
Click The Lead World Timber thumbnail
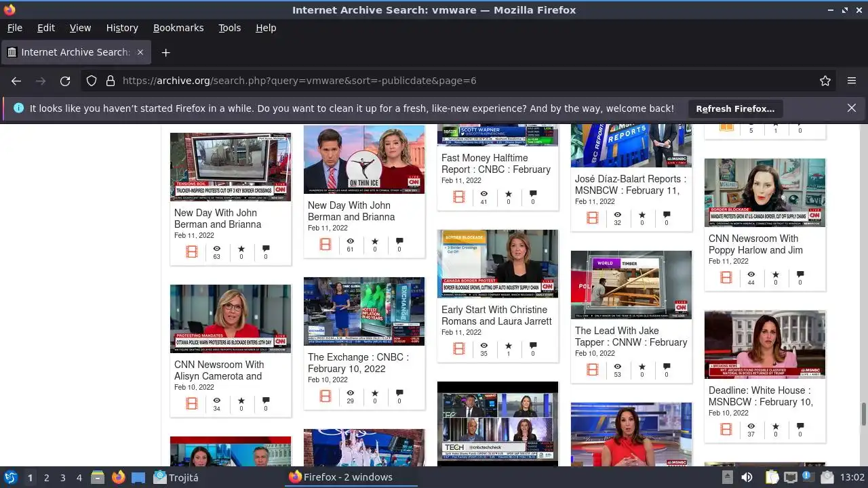tap(631, 285)
